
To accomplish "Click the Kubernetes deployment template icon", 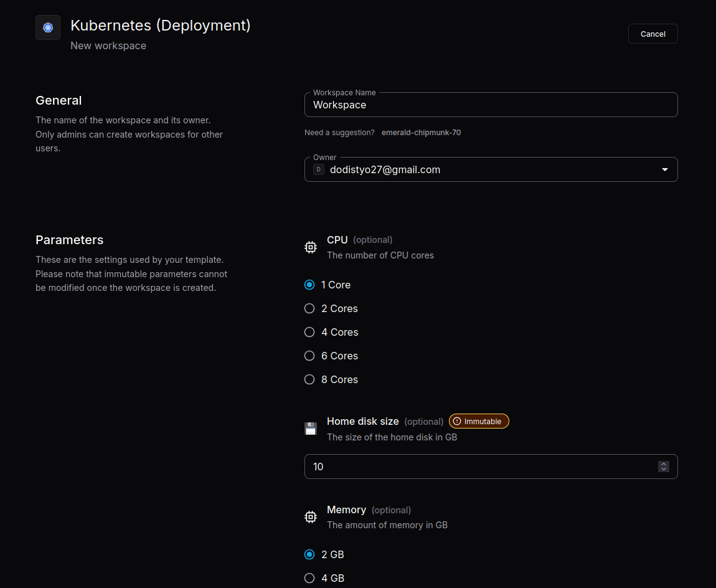I will click(48, 27).
